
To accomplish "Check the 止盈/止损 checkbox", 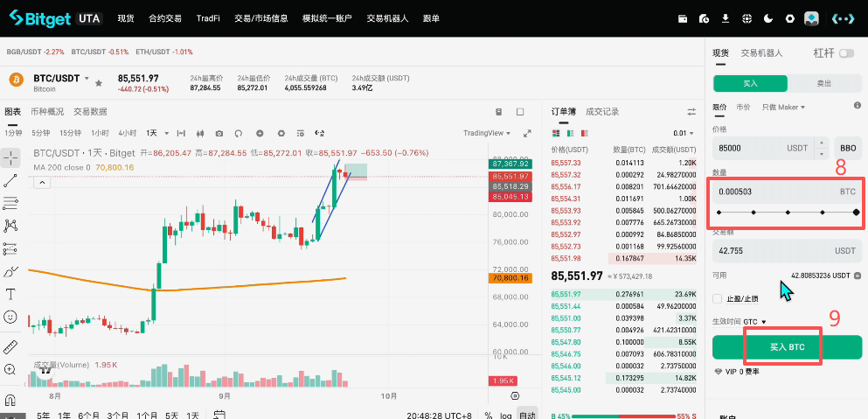I will point(718,299).
